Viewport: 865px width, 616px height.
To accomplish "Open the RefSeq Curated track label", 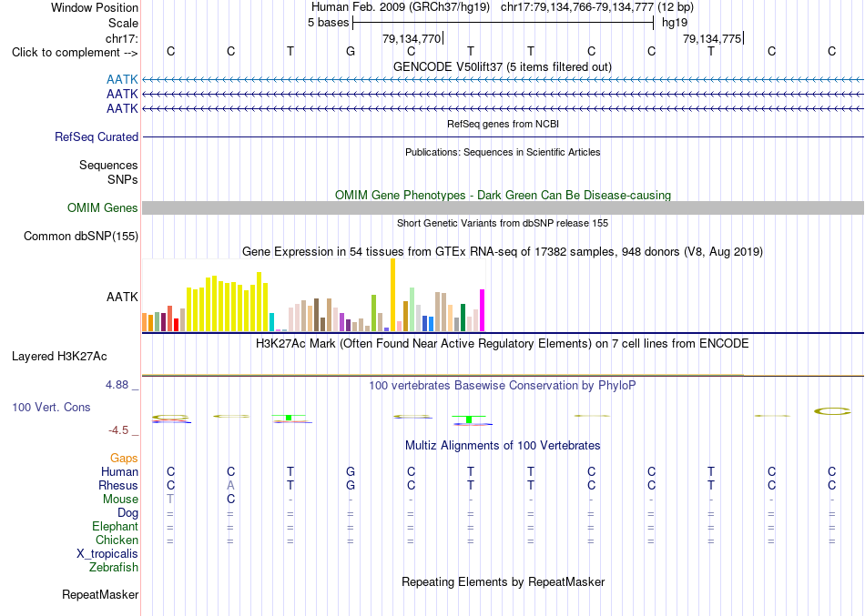I will [97, 136].
